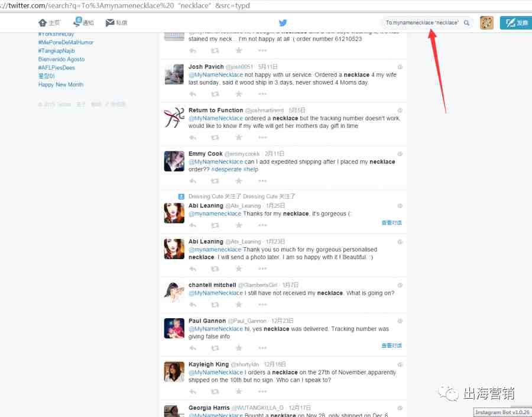Image resolution: width=532 pixels, height=417 pixels.
Task: Open more options on chantell mitchell's tweet
Action: [262, 305]
